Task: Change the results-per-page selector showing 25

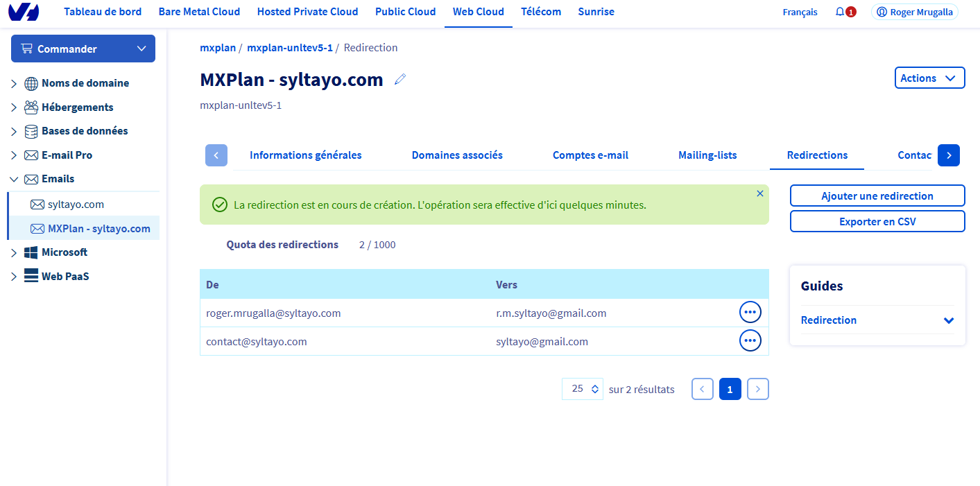Action: 583,389
